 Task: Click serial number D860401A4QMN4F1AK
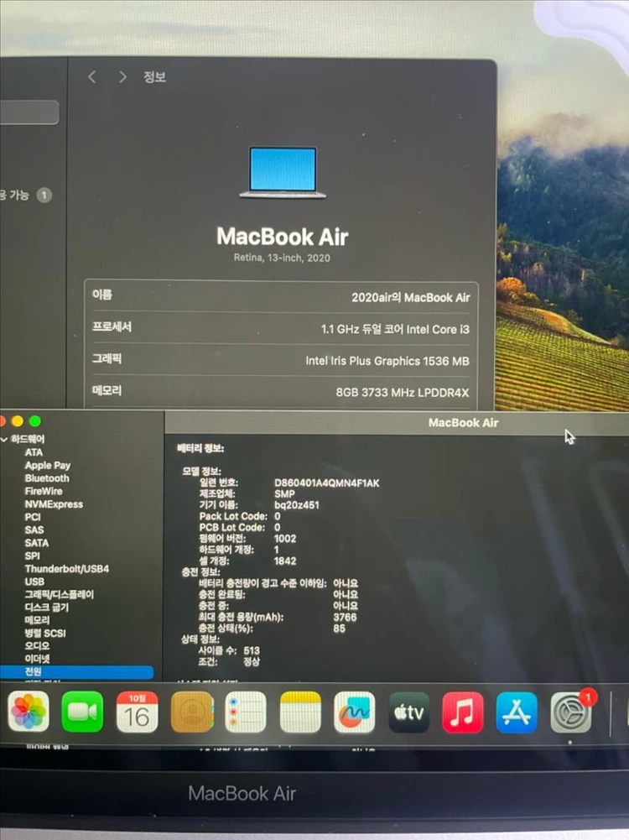[326, 483]
